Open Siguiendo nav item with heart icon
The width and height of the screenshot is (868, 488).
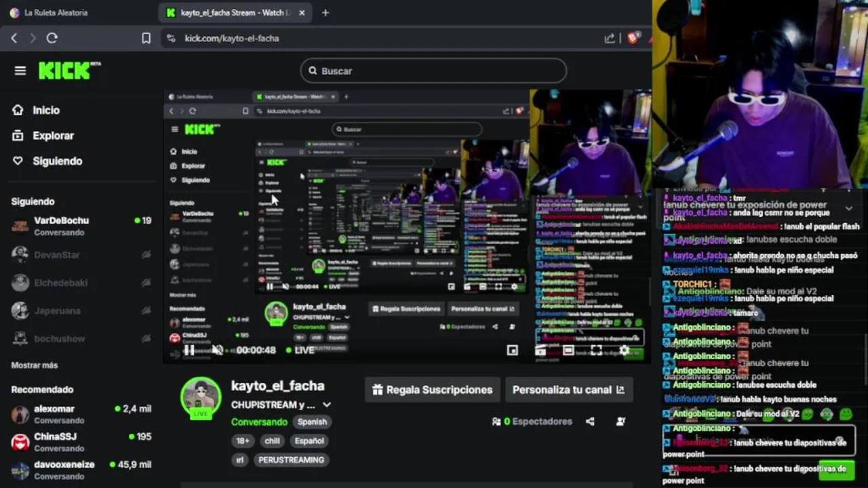click(47, 161)
